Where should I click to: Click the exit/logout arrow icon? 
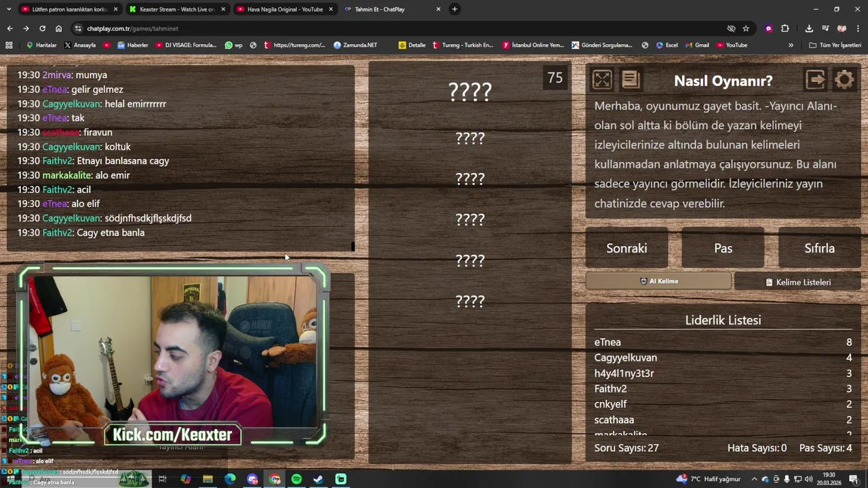click(x=815, y=80)
